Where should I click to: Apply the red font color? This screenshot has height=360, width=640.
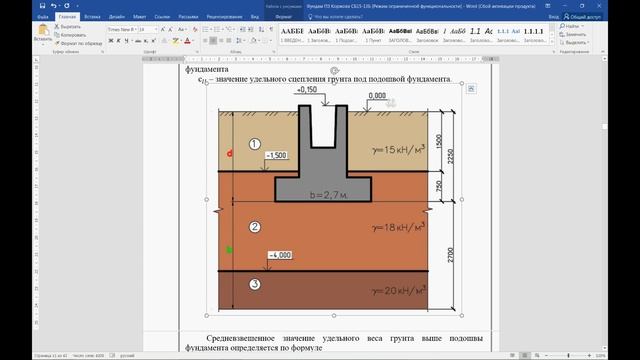pos(187,40)
